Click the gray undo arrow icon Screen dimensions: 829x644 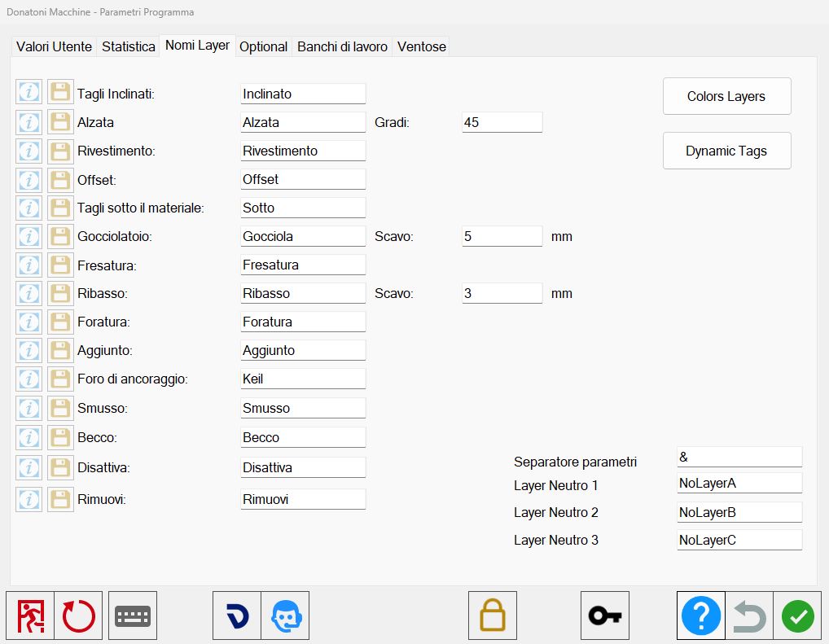[749, 616]
